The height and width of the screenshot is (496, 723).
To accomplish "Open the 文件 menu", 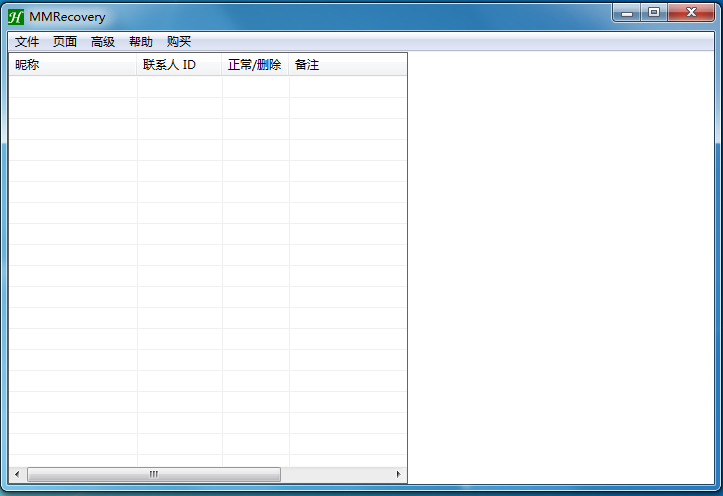I will click(27, 42).
